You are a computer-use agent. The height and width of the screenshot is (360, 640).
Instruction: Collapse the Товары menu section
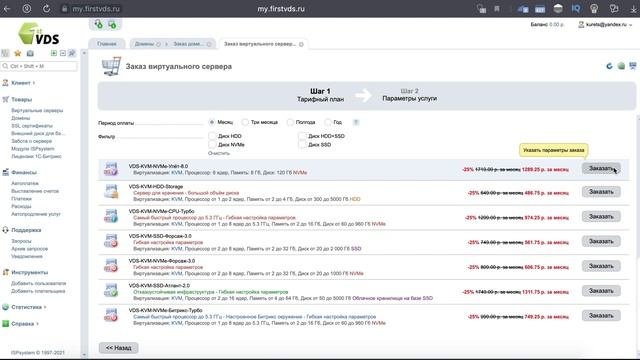pyautogui.click(x=21, y=99)
